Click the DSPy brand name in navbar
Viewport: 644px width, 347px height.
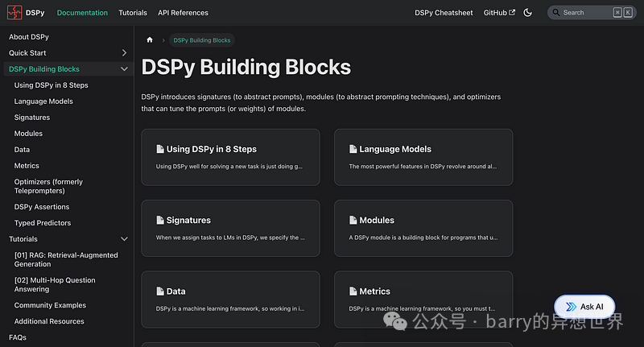click(x=35, y=13)
